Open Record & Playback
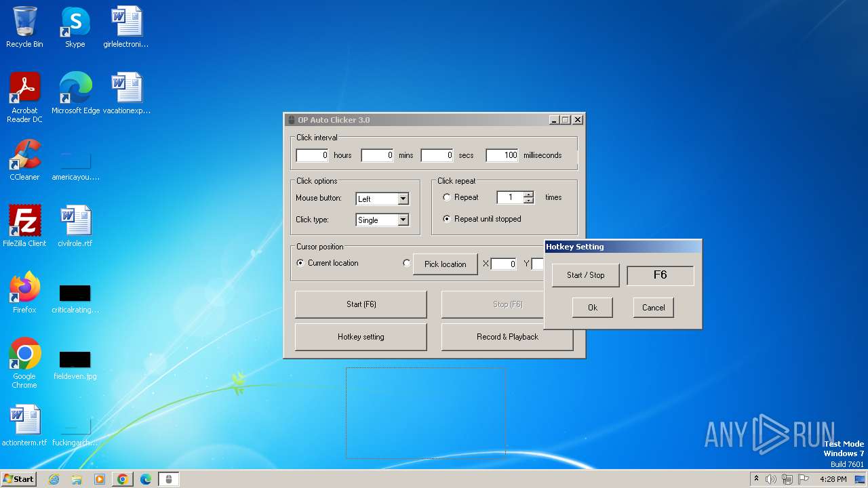Viewport: 868px width, 488px height. pyautogui.click(x=507, y=337)
